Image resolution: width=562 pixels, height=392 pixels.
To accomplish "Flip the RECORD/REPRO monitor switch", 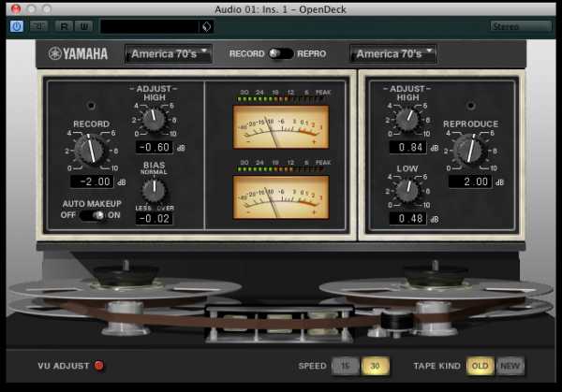I will tap(281, 53).
